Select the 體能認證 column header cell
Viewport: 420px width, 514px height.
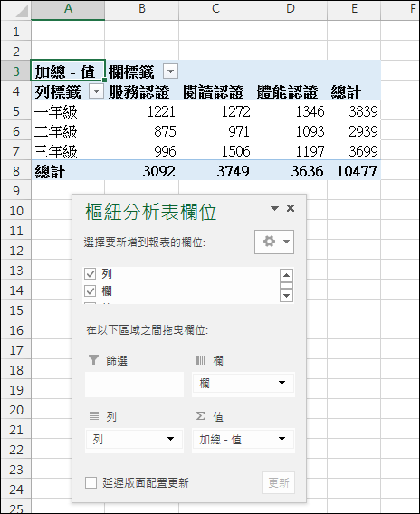[x=290, y=90]
